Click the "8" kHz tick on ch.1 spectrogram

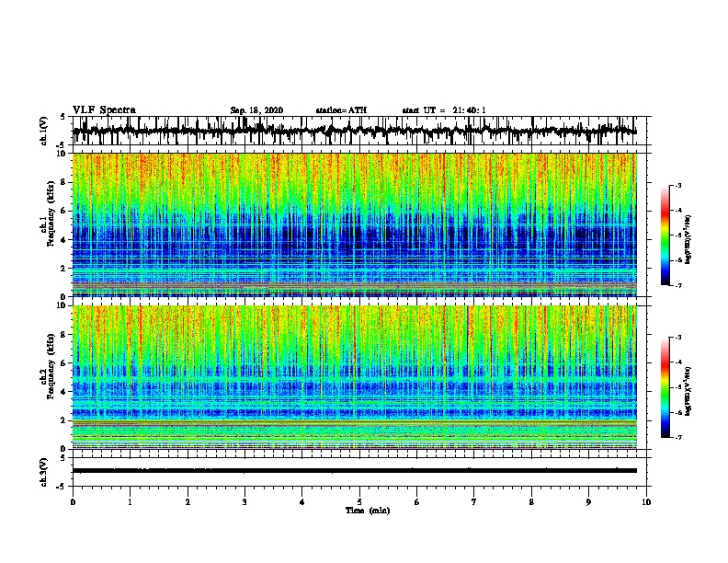[63, 182]
